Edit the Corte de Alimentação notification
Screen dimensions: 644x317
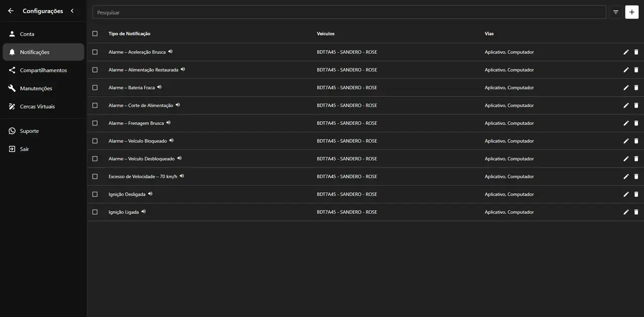coord(626,106)
